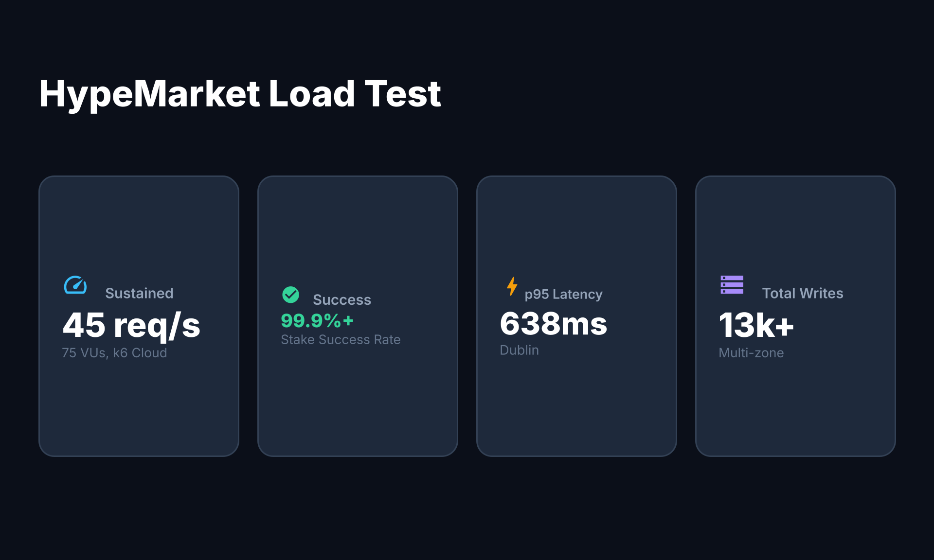This screenshot has width=934, height=560.
Task: Click the Sustained label
Action: point(139,293)
